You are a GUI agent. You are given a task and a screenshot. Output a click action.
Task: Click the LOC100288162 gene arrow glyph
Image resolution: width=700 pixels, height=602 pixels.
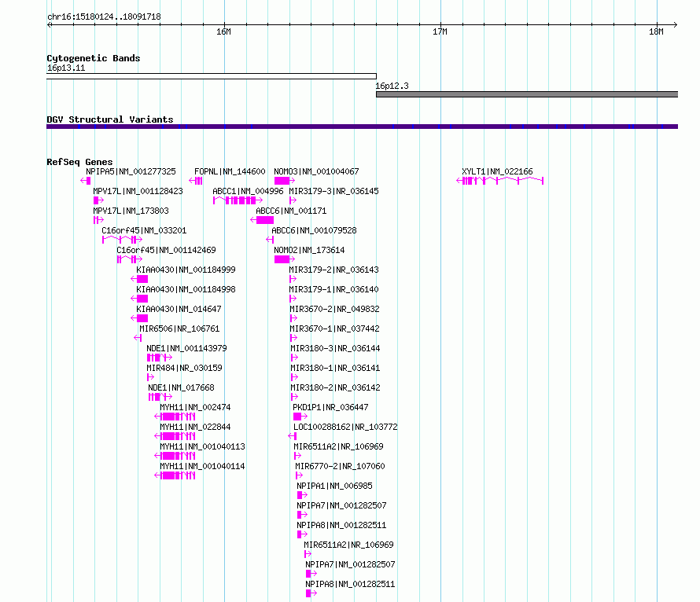292,435
